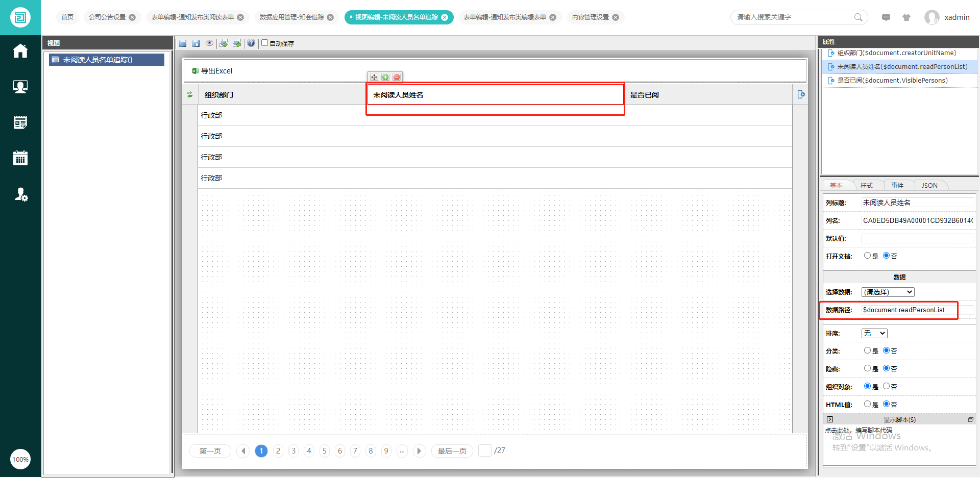980x478 pixels.
Task: Open the user settings icon in the sidebar
Action: coord(21,194)
